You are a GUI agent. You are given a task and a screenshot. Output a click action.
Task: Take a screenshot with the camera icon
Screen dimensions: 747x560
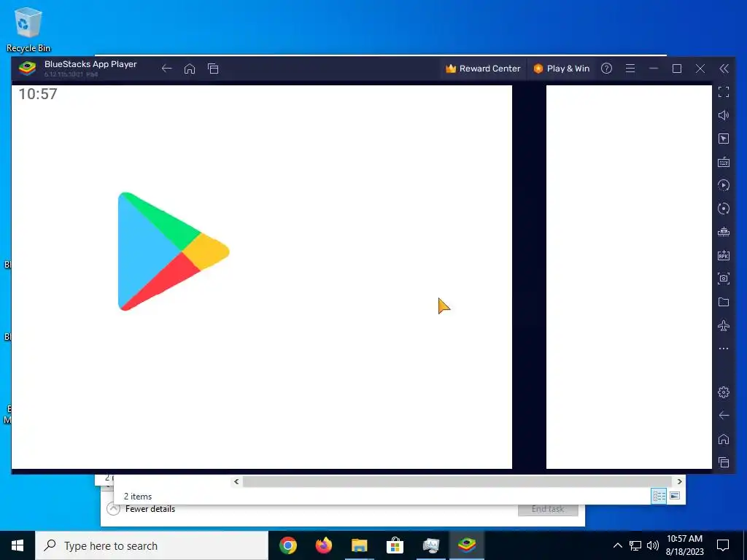coord(724,279)
